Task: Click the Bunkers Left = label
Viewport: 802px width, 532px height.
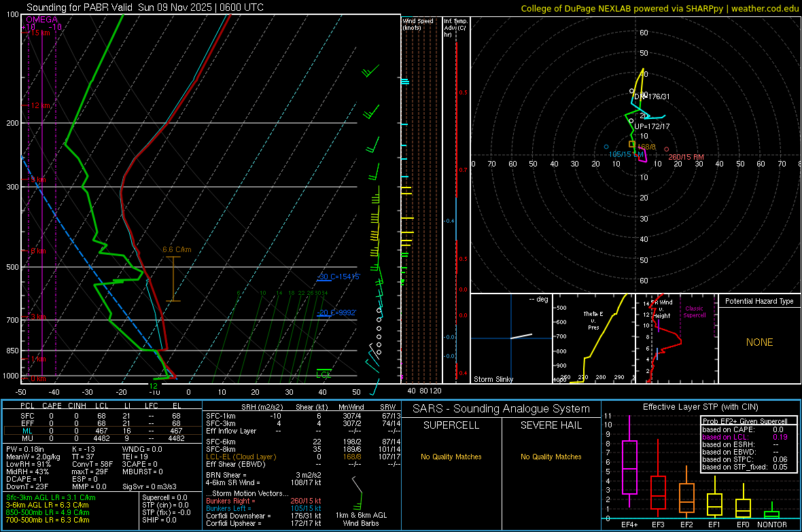Action: (x=228, y=508)
